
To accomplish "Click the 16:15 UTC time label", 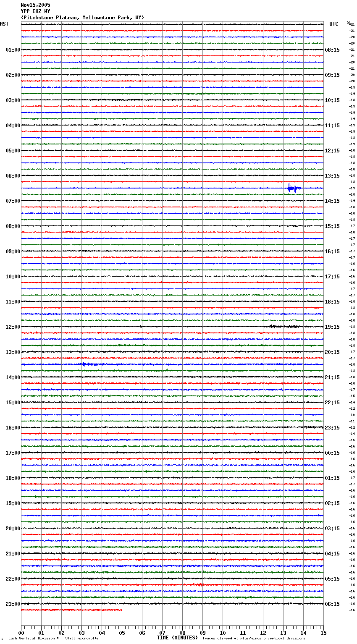I will [332, 251].
